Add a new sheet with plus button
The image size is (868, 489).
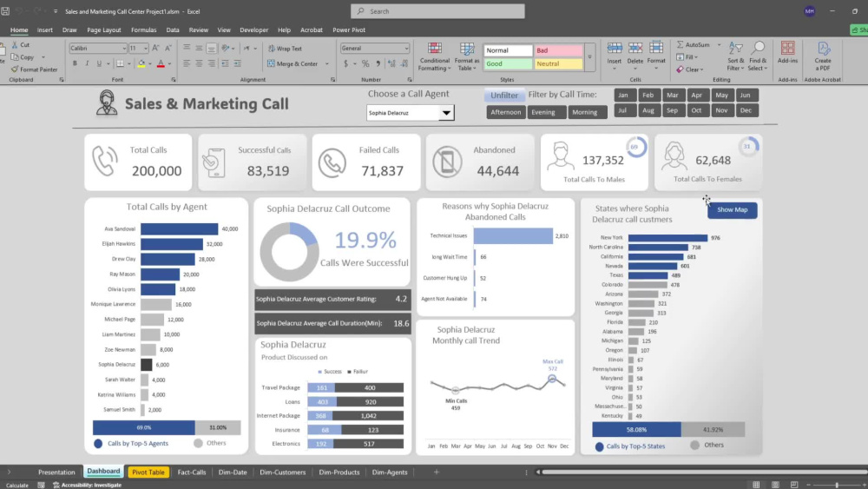(x=437, y=472)
